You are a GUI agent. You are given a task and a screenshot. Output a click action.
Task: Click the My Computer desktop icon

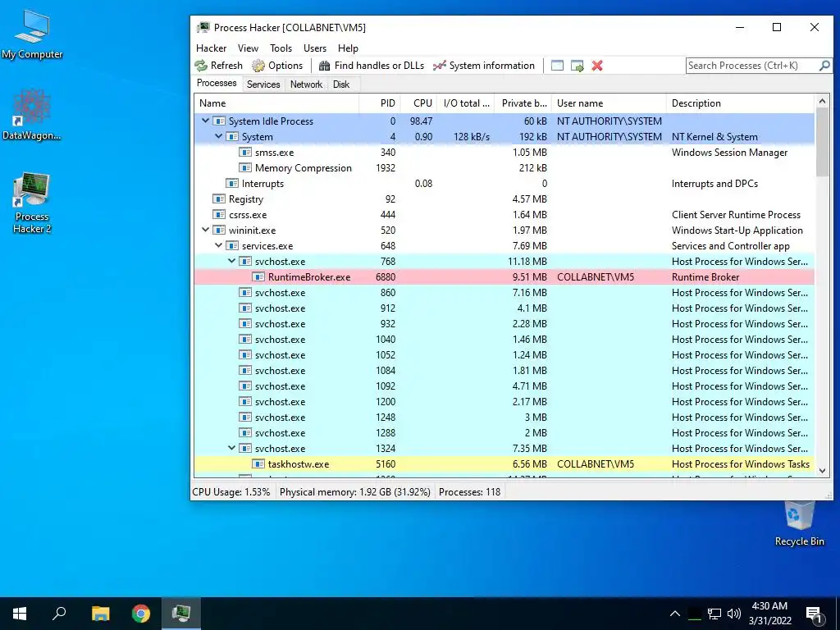32,34
